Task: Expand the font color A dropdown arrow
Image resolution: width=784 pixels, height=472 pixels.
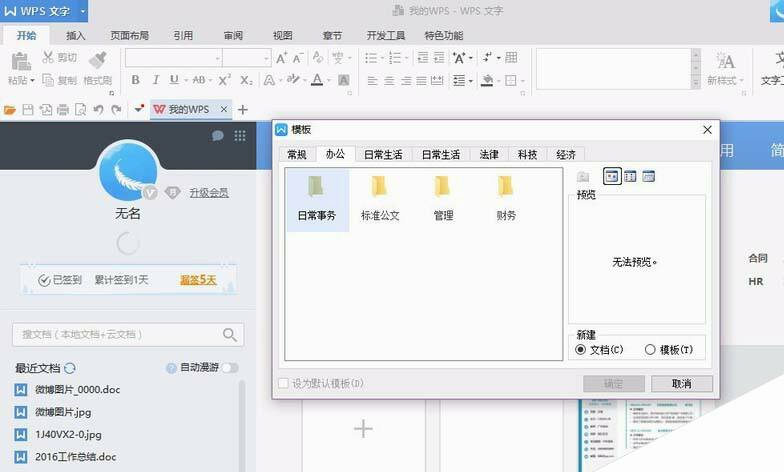Action: point(328,80)
